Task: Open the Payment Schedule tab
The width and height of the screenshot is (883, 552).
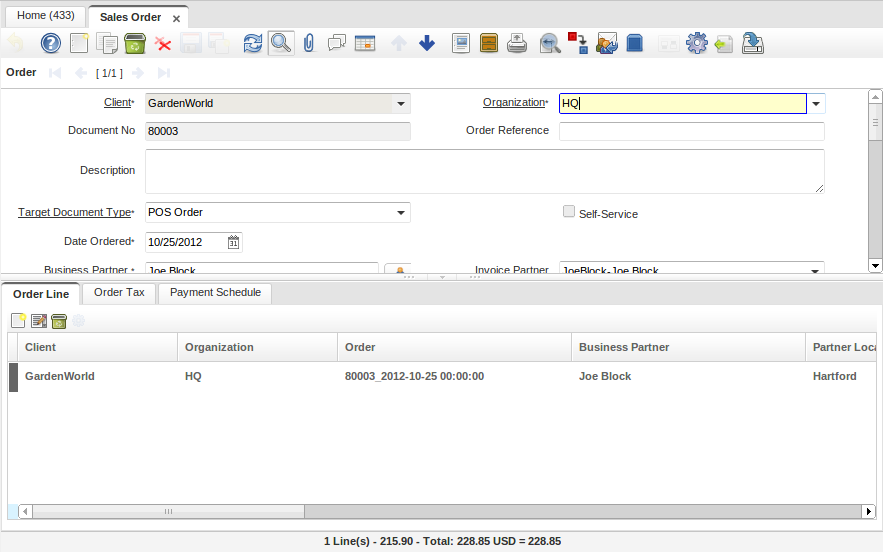Action: (x=215, y=293)
